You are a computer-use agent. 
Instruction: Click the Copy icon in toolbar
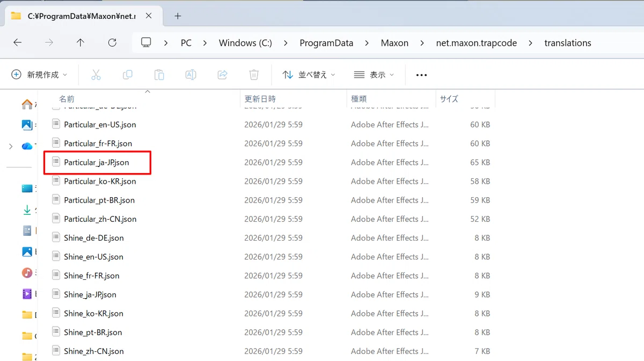coord(127,75)
